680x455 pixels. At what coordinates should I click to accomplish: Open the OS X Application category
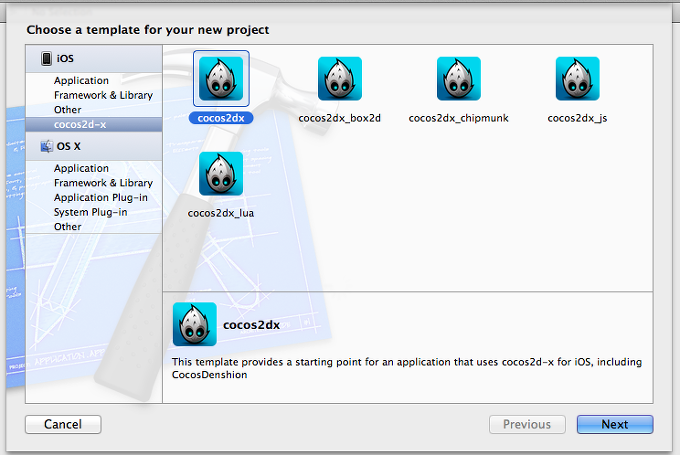pyautogui.click(x=81, y=168)
